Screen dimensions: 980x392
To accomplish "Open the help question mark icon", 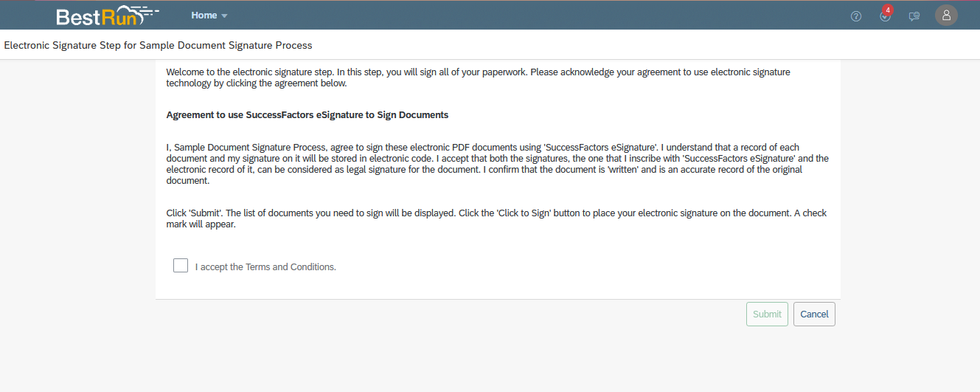I will click(x=856, y=16).
